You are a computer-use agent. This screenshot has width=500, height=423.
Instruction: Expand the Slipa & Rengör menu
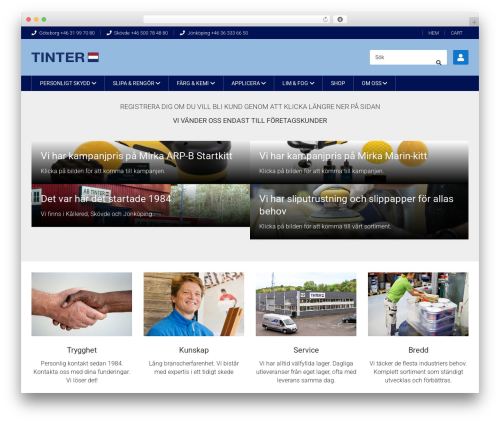point(136,83)
